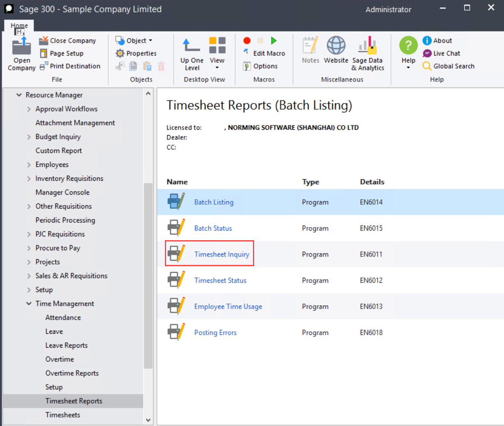The width and height of the screenshot is (504, 426).
Task: Expand Projects node
Action: (29, 262)
